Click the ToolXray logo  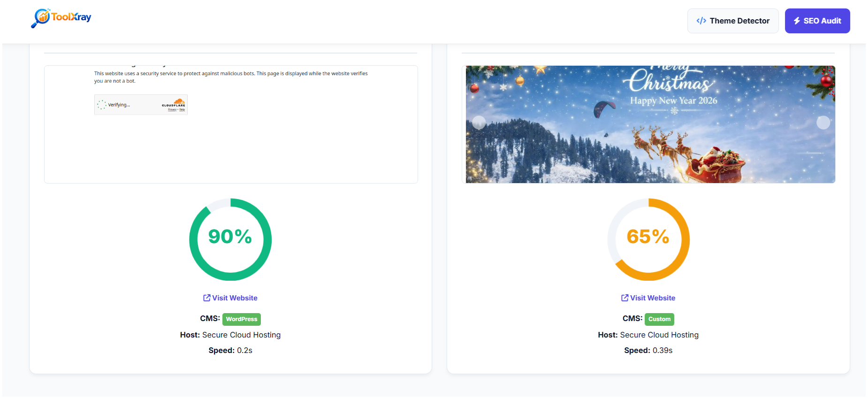click(61, 18)
